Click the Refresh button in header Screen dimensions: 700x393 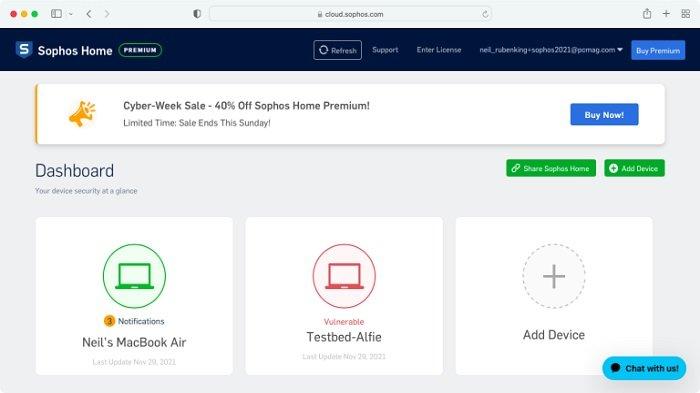[x=338, y=50]
